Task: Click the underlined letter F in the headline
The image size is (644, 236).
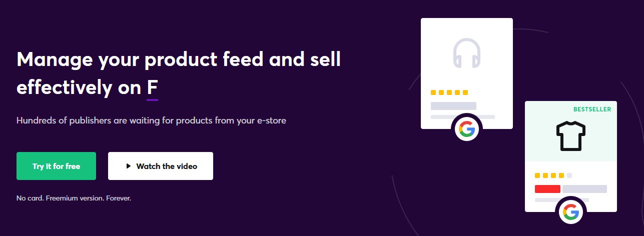Action: tap(152, 88)
